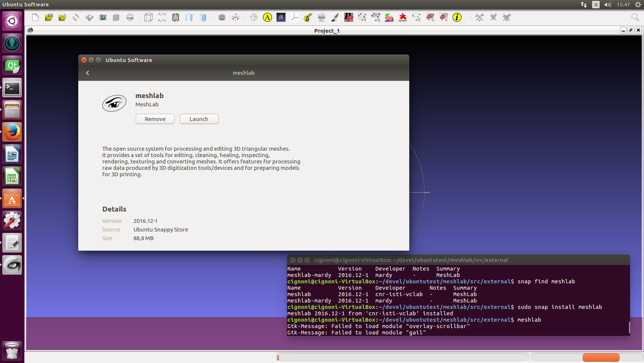Reload the current mesh

click(76, 17)
